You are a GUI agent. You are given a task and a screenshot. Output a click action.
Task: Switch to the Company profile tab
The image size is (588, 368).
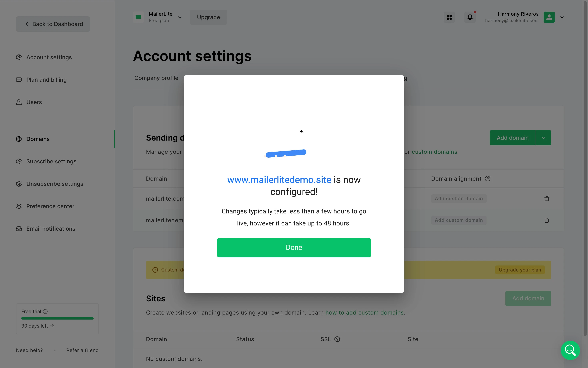156,78
